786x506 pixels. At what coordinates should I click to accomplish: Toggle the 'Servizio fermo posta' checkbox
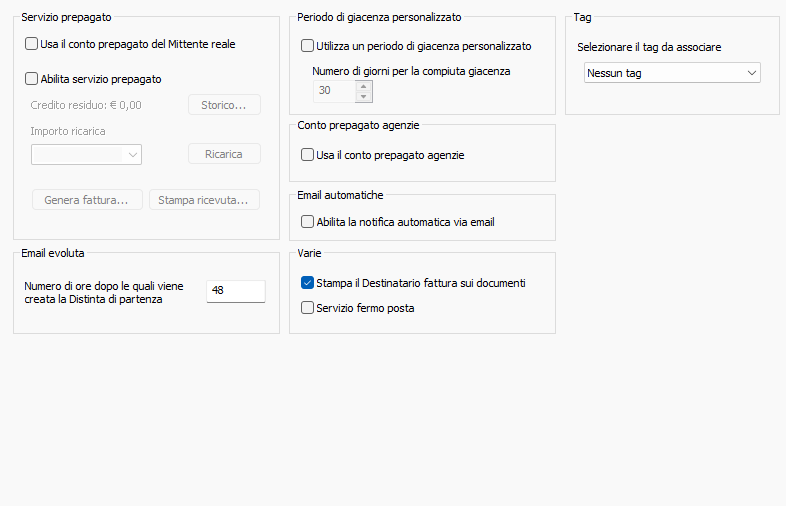click(308, 308)
